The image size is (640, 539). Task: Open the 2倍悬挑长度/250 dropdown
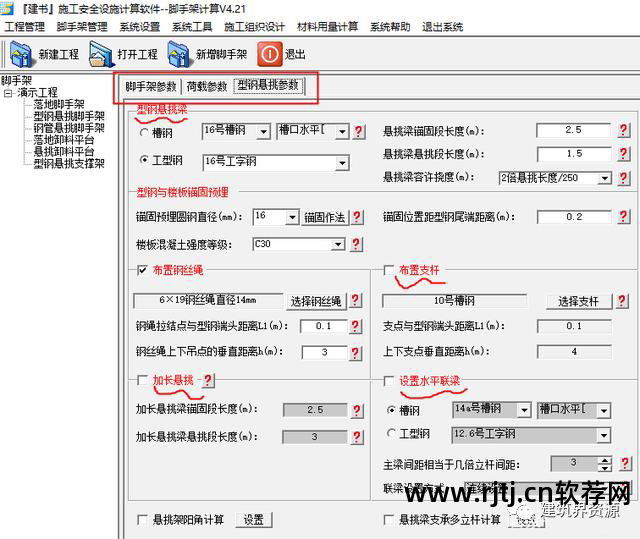click(604, 178)
